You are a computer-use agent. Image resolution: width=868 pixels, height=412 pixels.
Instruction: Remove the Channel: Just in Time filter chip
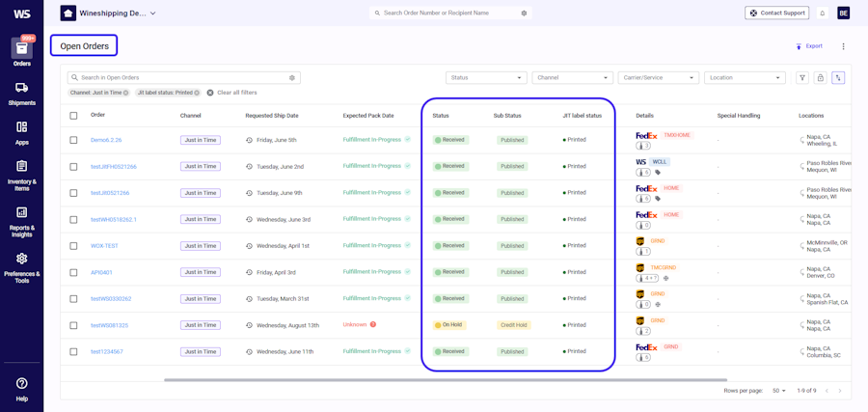tap(125, 93)
